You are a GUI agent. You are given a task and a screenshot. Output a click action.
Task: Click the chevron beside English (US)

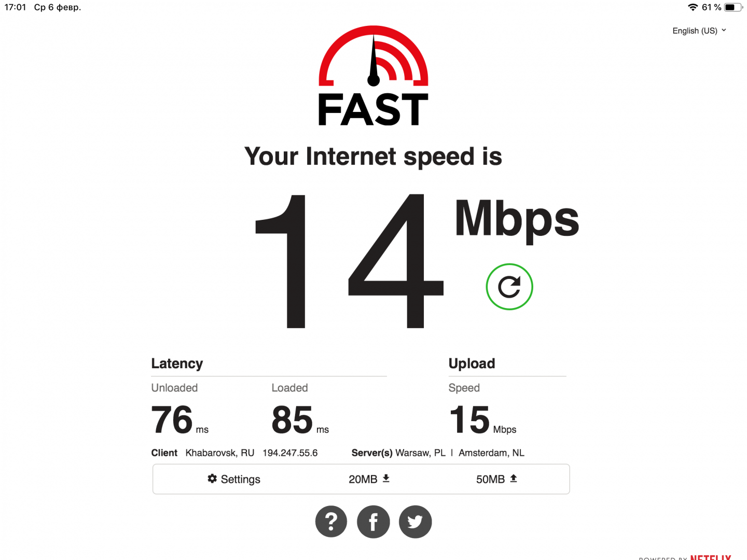tap(724, 30)
